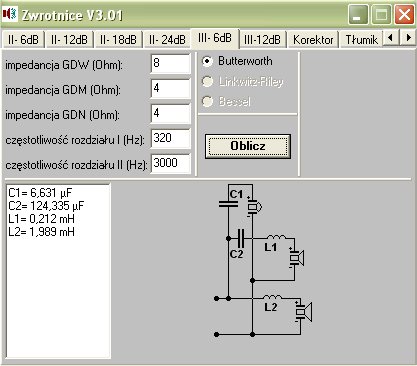Open the Tłumik tab

click(361, 40)
